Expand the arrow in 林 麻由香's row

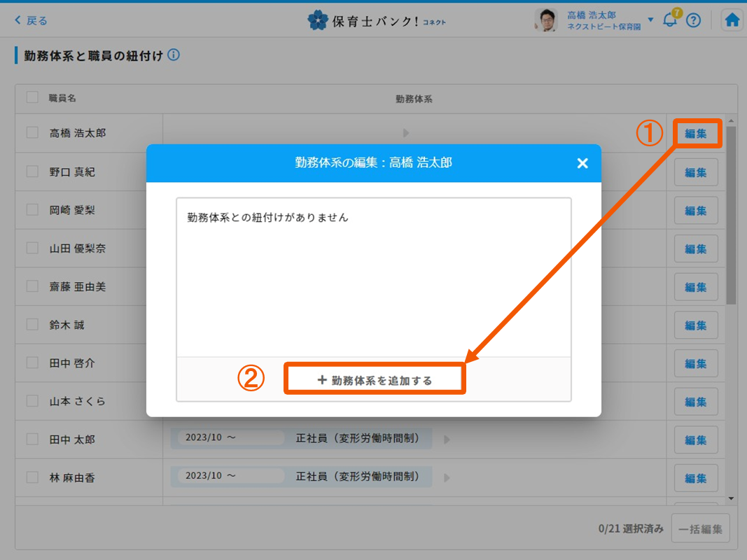[447, 478]
